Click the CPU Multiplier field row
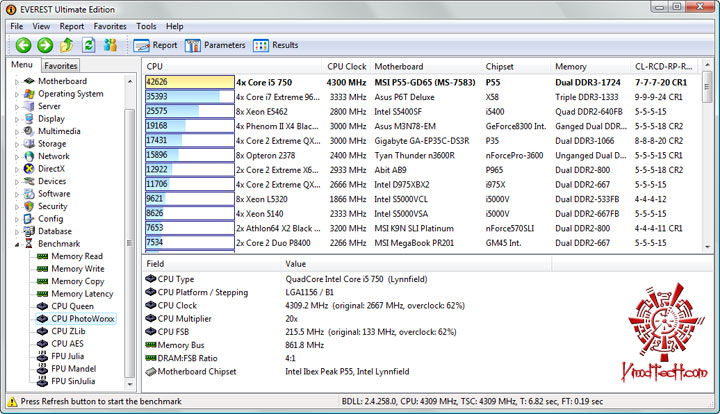The height and width of the screenshot is (414, 720). (429, 319)
